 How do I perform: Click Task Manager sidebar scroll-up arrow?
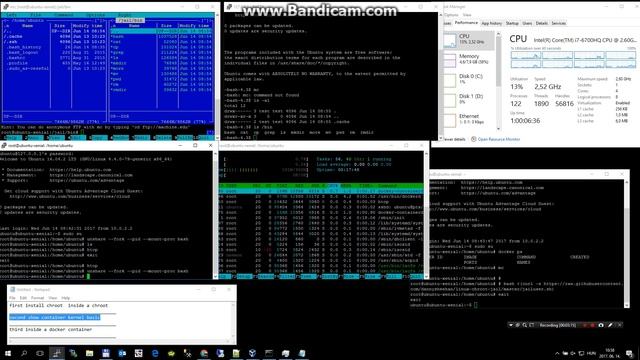(x=498, y=34)
